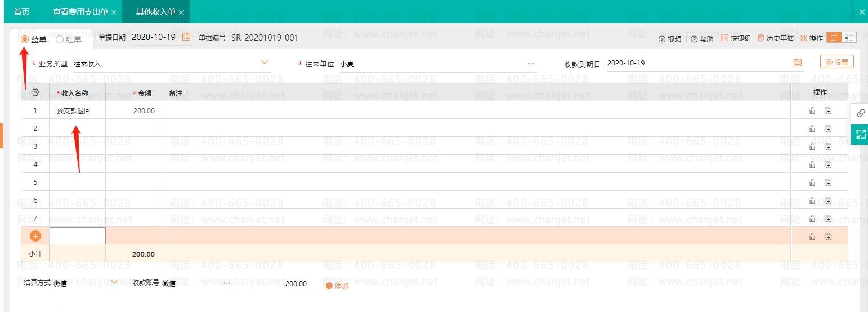Click the 添加 link to add payment
868x312 pixels.
(x=337, y=286)
